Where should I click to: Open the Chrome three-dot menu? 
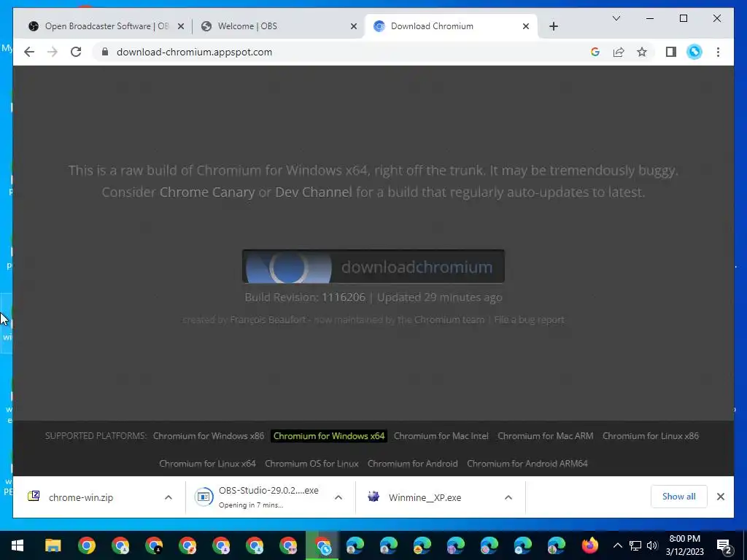(718, 52)
